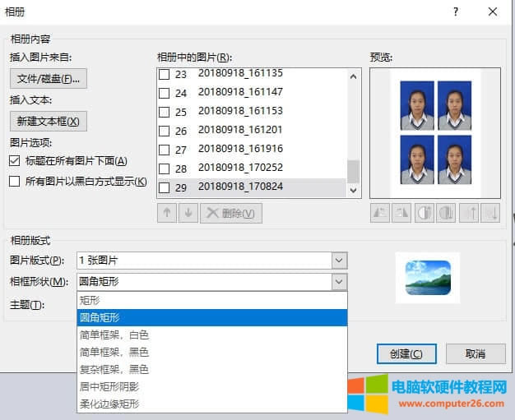
Task: Open the 图片版式 dropdown
Action: coord(339,261)
